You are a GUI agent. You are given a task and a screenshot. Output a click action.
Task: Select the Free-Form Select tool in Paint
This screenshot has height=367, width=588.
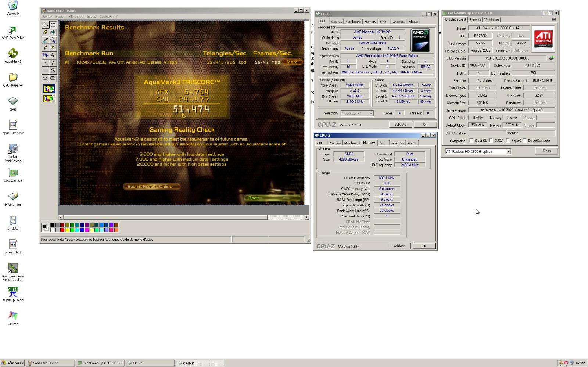45,25
